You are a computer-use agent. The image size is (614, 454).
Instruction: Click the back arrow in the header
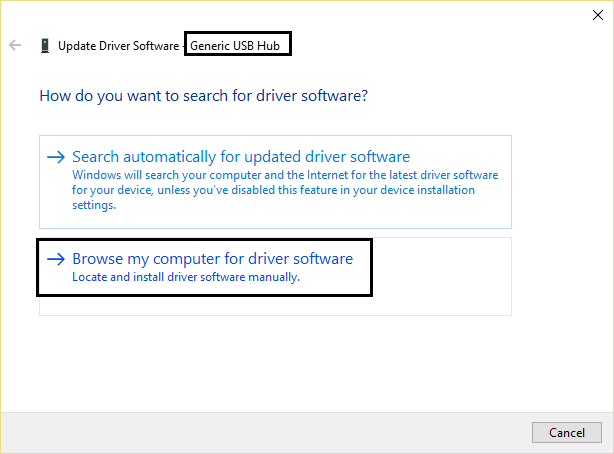[15, 45]
